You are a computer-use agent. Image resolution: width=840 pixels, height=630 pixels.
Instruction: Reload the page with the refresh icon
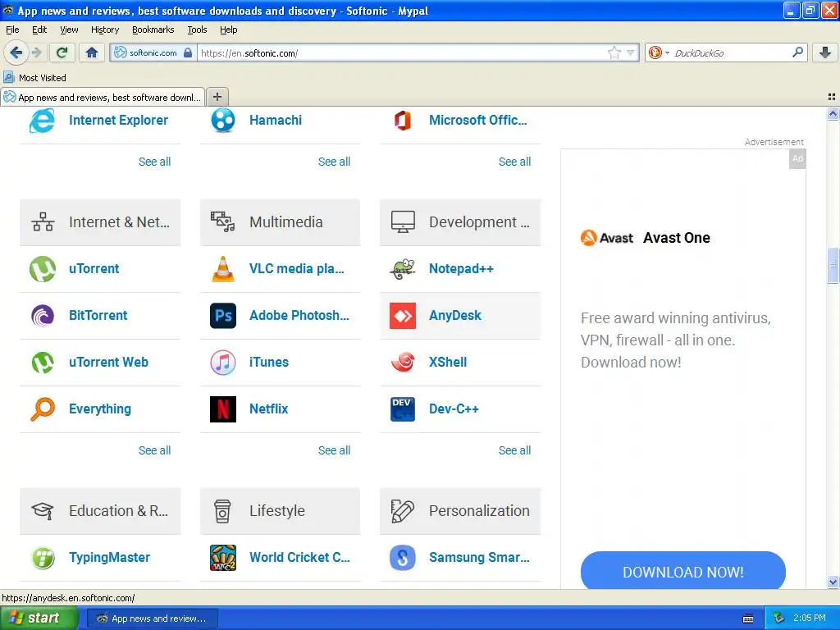tap(62, 52)
